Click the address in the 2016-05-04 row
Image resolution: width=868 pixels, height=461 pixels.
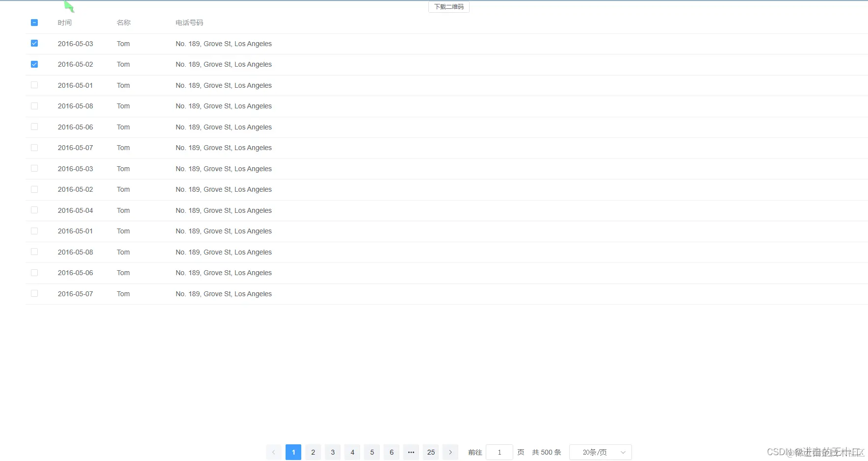point(224,210)
